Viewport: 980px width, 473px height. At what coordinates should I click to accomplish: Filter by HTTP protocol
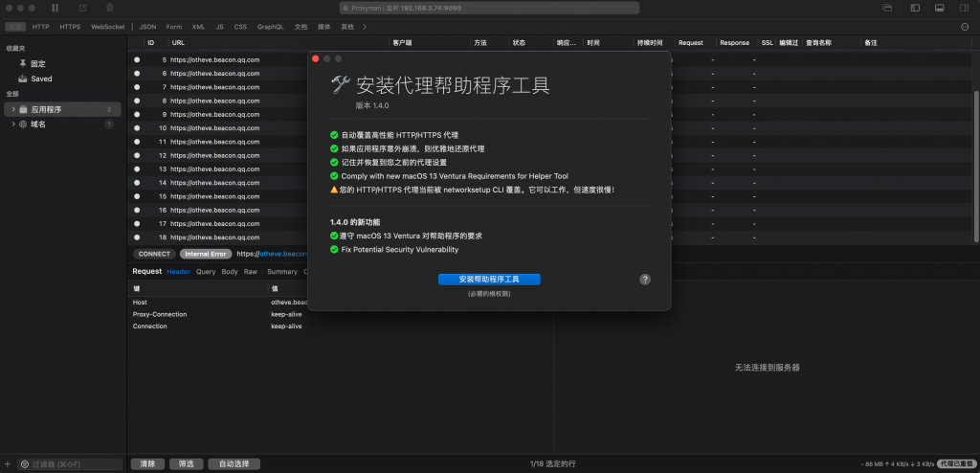[40, 27]
